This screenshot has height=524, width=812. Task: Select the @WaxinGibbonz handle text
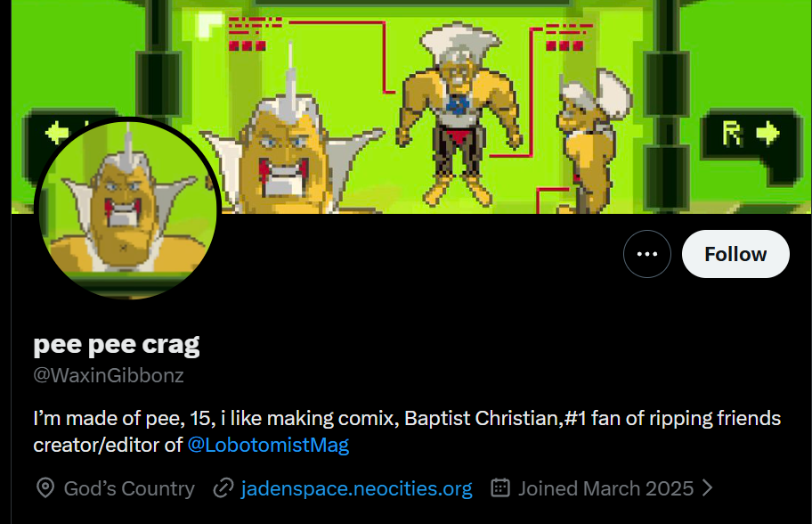click(x=109, y=374)
